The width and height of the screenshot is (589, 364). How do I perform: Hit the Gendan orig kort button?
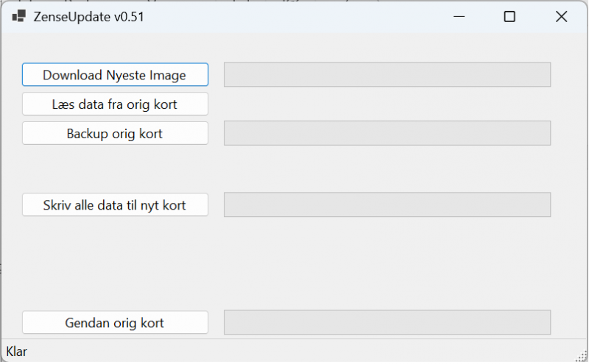click(115, 323)
